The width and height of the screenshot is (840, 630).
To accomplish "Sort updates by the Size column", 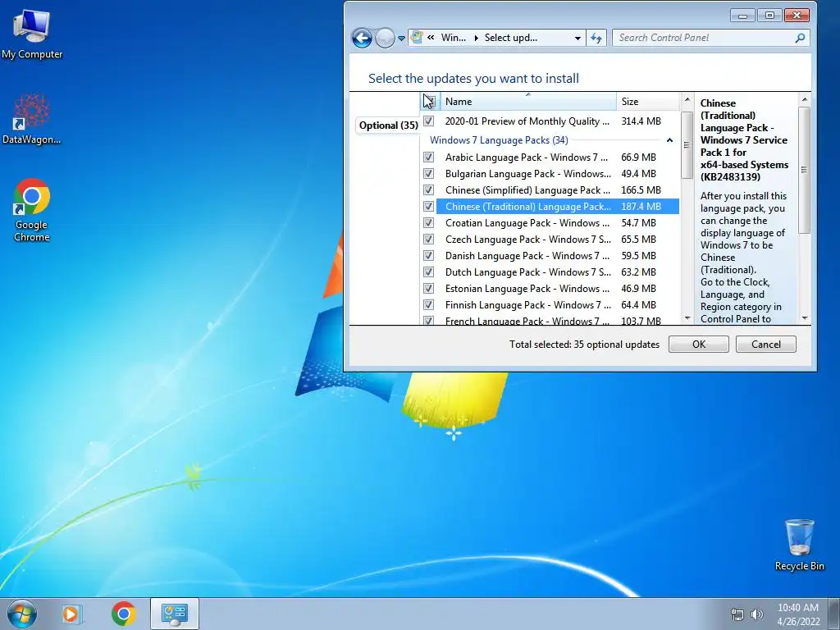I will pyautogui.click(x=648, y=101).
